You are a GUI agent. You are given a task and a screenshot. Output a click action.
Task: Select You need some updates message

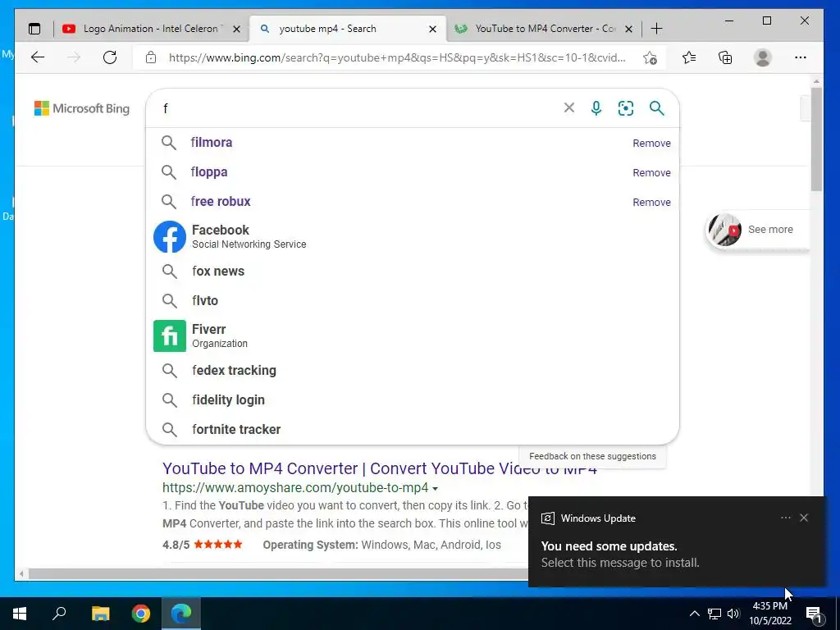(609, 546)
